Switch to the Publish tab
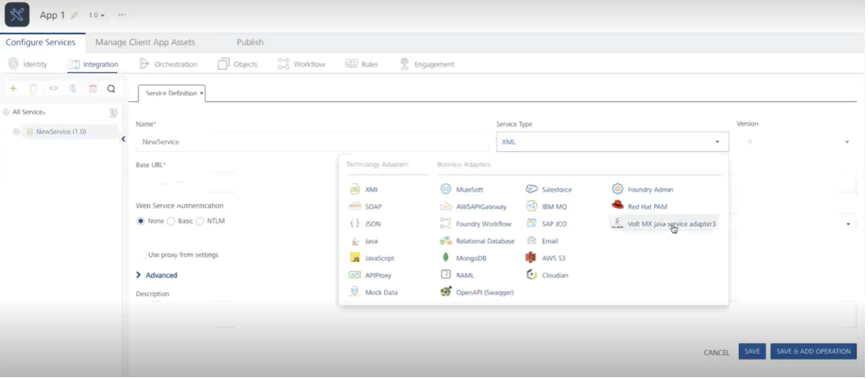 point(250,42)
